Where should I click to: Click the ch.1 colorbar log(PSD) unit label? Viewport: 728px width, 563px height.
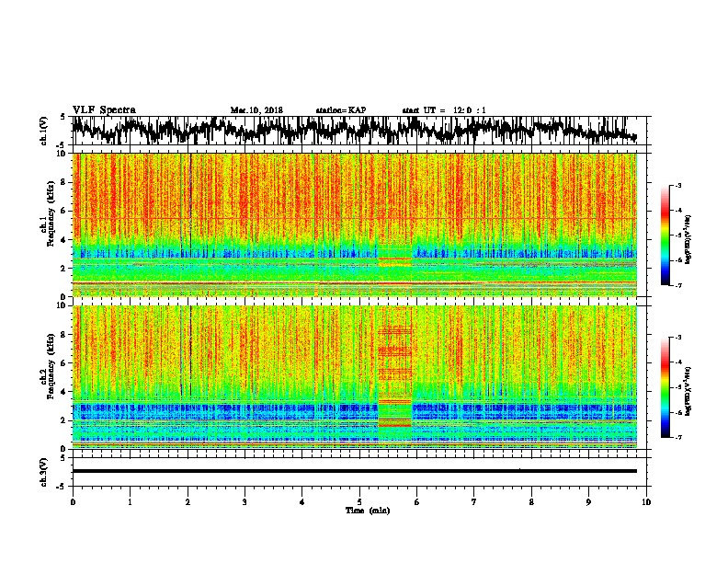tap(688, 240)
